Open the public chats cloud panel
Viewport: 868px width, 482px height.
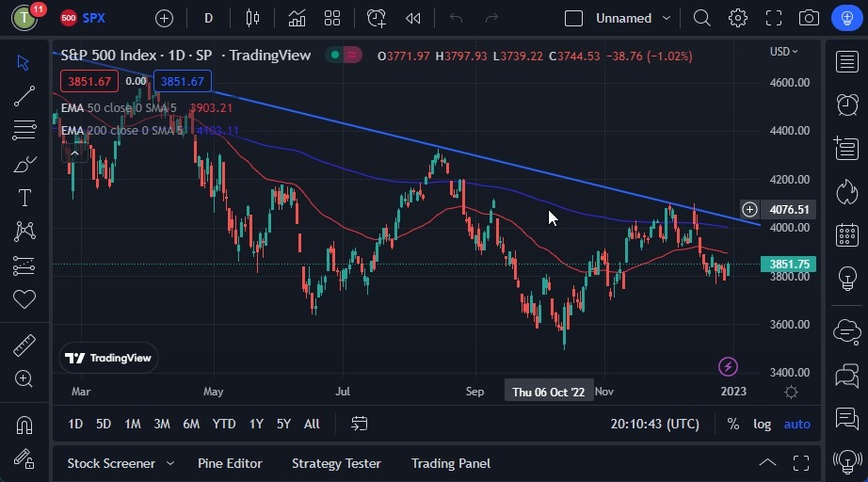pyautogui.click(x=847, y=331)
